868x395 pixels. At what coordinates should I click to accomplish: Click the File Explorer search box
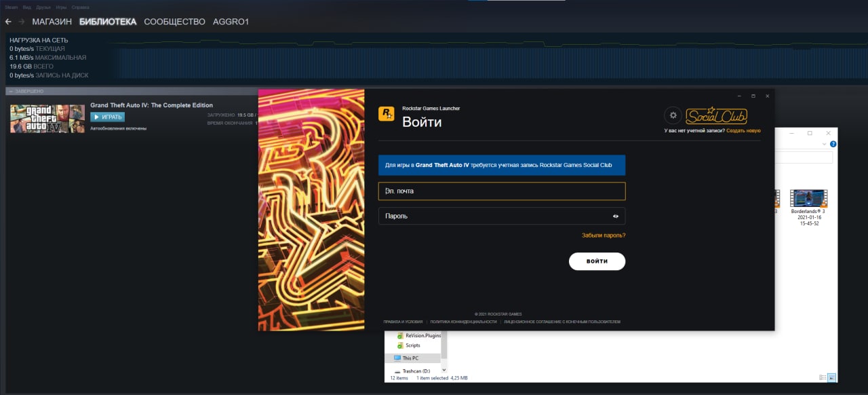coord(804,157)
